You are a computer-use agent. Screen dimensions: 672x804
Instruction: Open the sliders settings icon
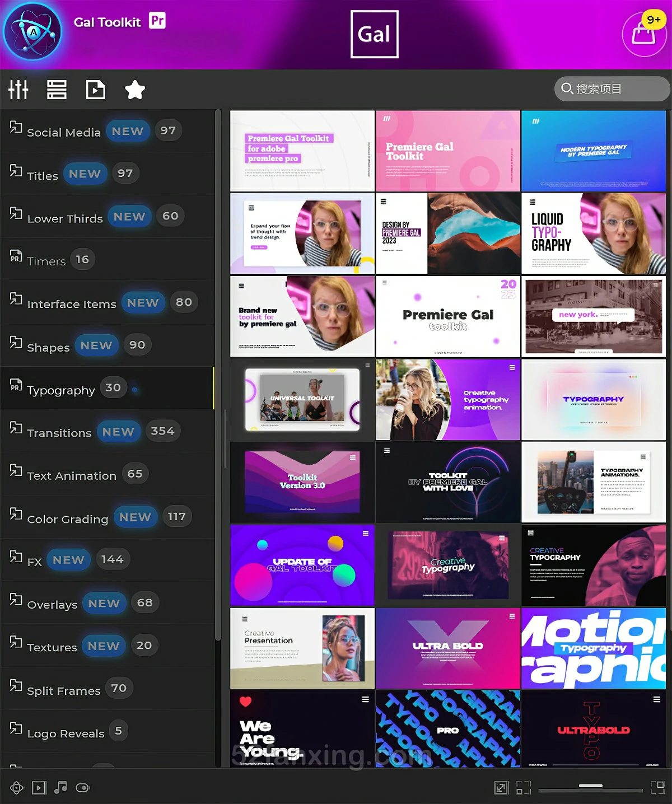point(18,90)
